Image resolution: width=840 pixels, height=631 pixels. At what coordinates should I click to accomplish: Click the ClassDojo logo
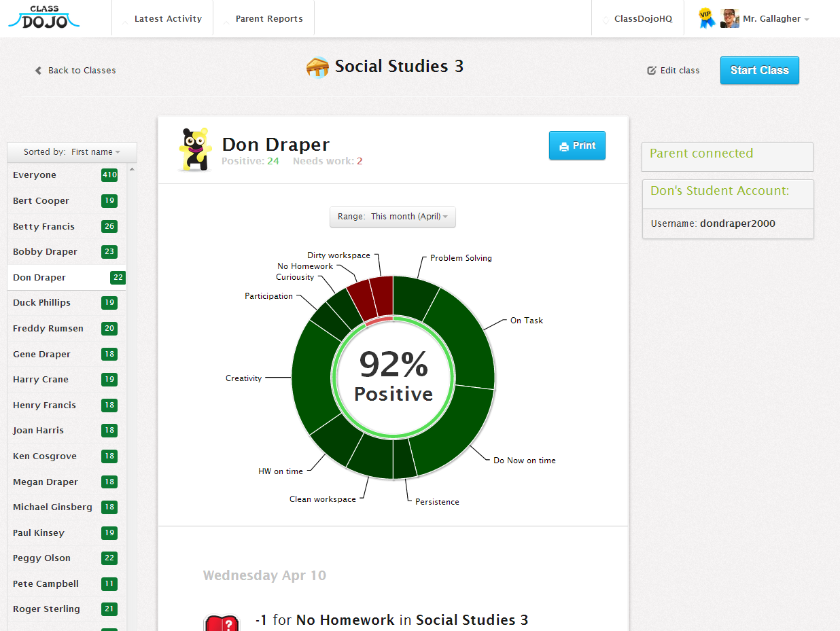tap(44, 18)
